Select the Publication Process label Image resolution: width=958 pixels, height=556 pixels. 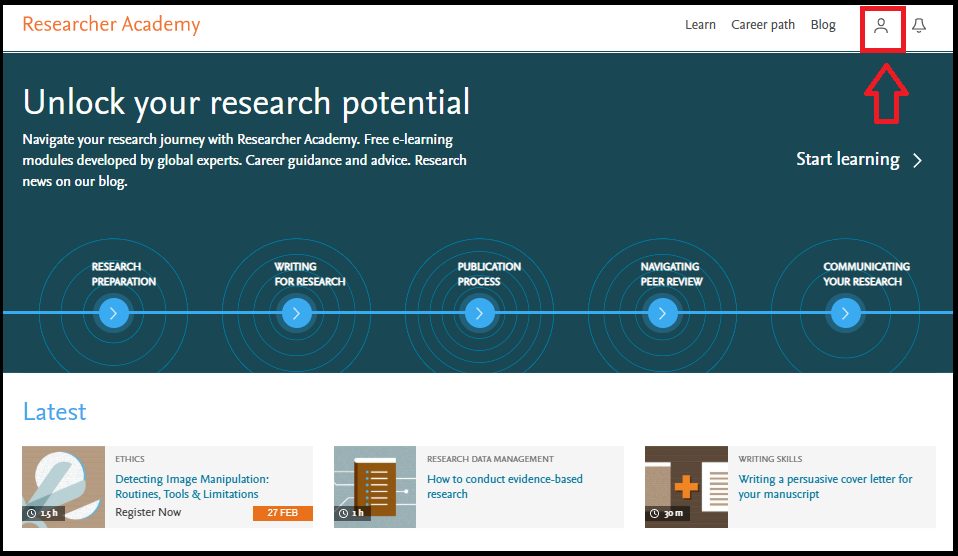[489, 274]
